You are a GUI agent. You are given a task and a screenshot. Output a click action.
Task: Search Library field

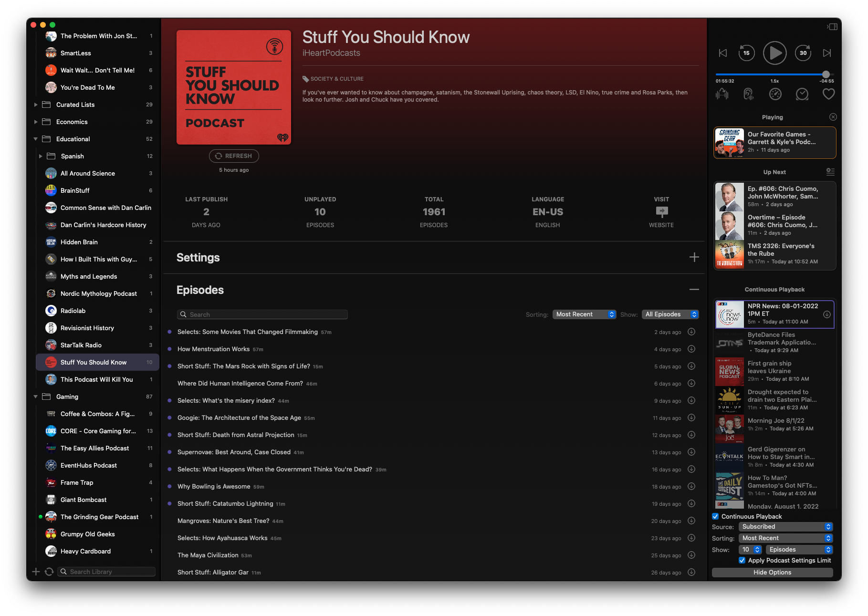coord(107,572)
